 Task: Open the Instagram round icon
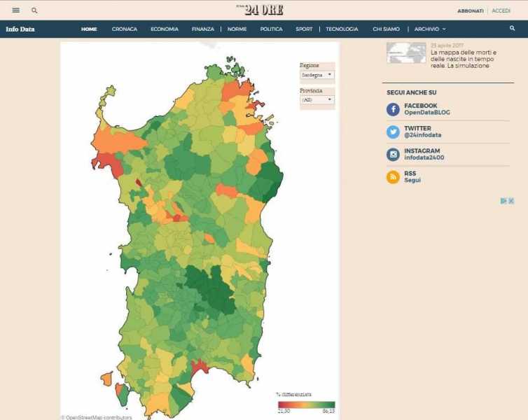(393, 155)
